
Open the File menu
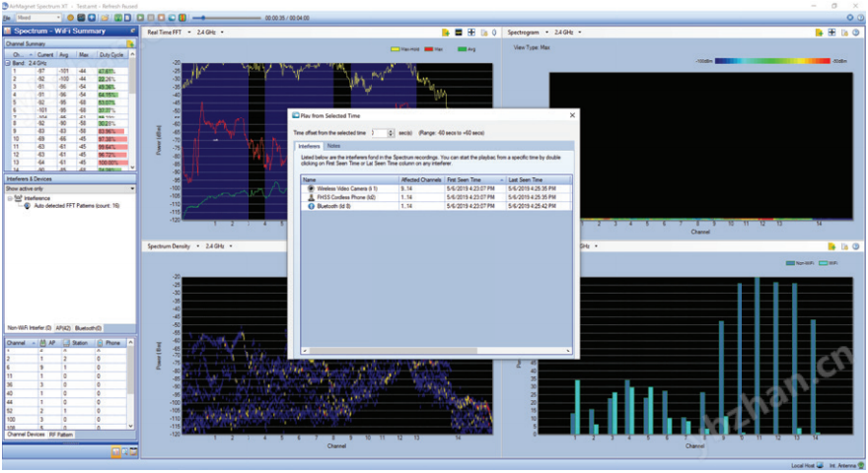[6, 18]
